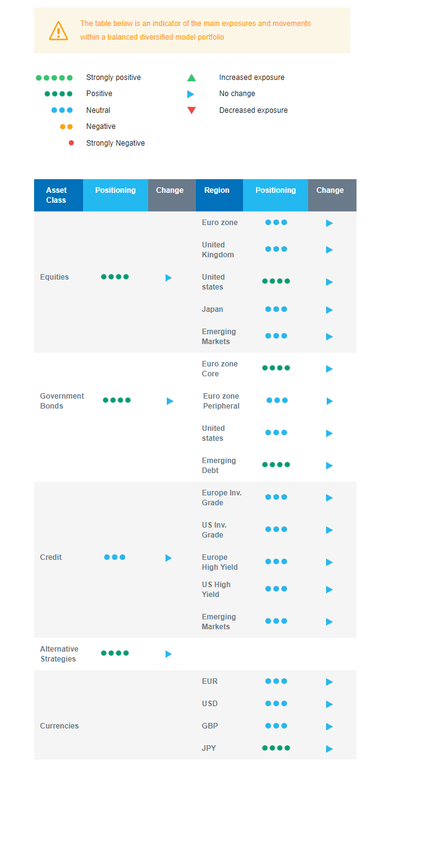
Task: Click the Emerging Debt region label
Action: point(219,466)
